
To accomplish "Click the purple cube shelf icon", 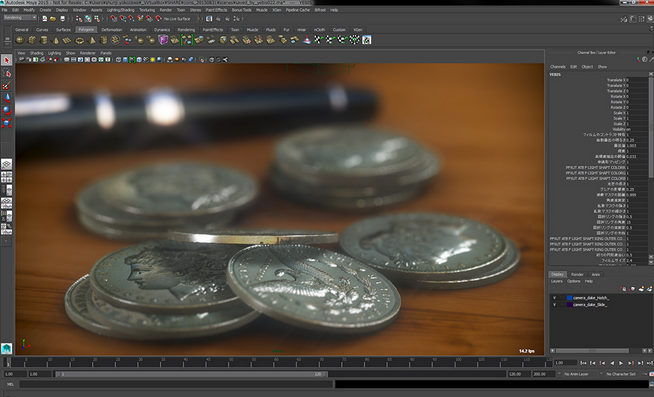I will tap(163, 40).
